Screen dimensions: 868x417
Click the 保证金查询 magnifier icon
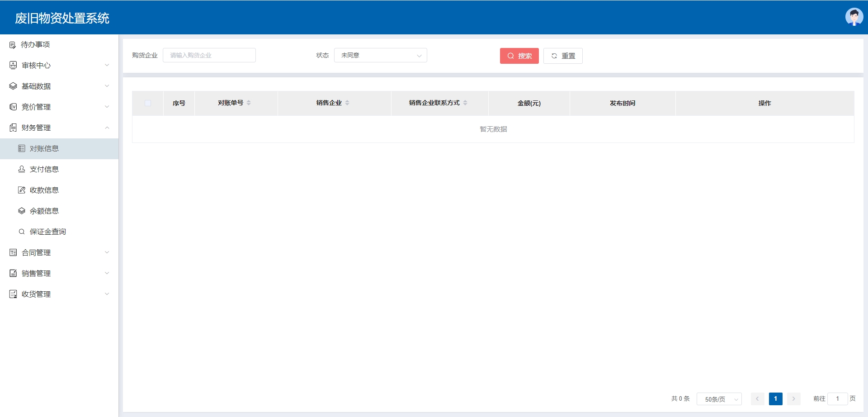21,232
